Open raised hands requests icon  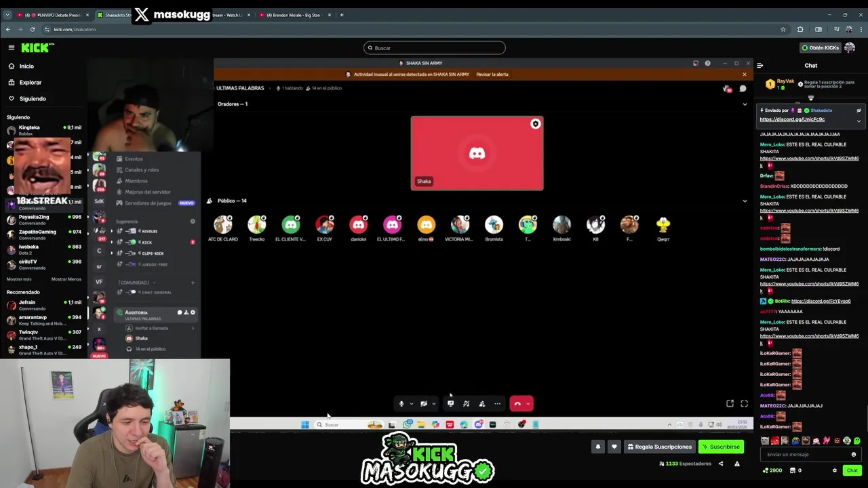pyautogui.click(x=727, y=89)
